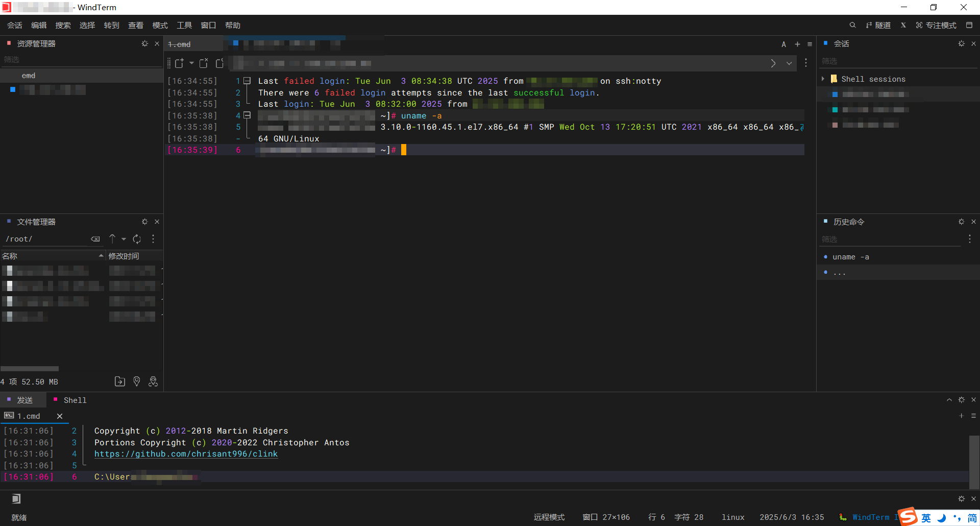Click the new session icon in terminal toolbar
This screenshot has width=980, height=526.
pyautogui.click(x=179, y=63)
